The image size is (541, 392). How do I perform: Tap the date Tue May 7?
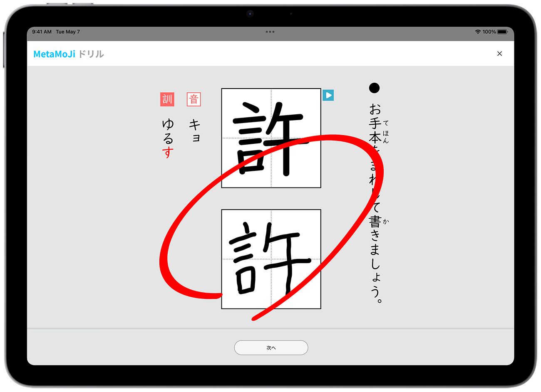click(68, 32)
